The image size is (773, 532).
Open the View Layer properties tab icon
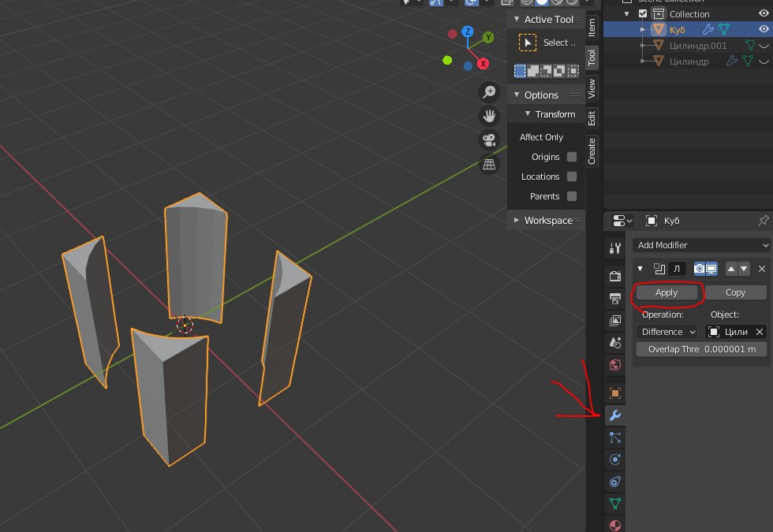(614, 321)
